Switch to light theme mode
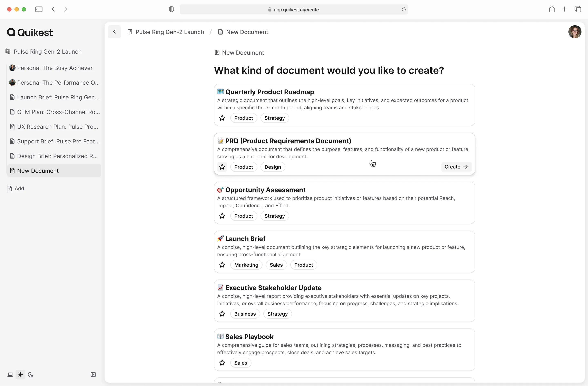The height and width of the screenshot is (386, 588). click(20, 375)
